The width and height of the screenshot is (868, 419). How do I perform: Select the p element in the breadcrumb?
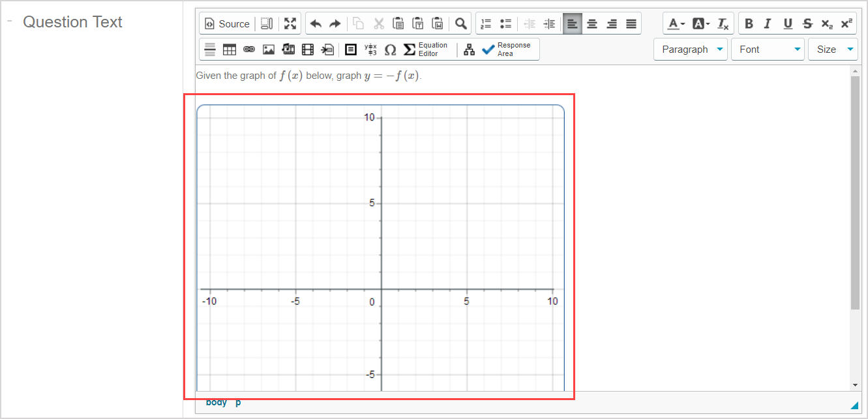(x=237, y=402)
